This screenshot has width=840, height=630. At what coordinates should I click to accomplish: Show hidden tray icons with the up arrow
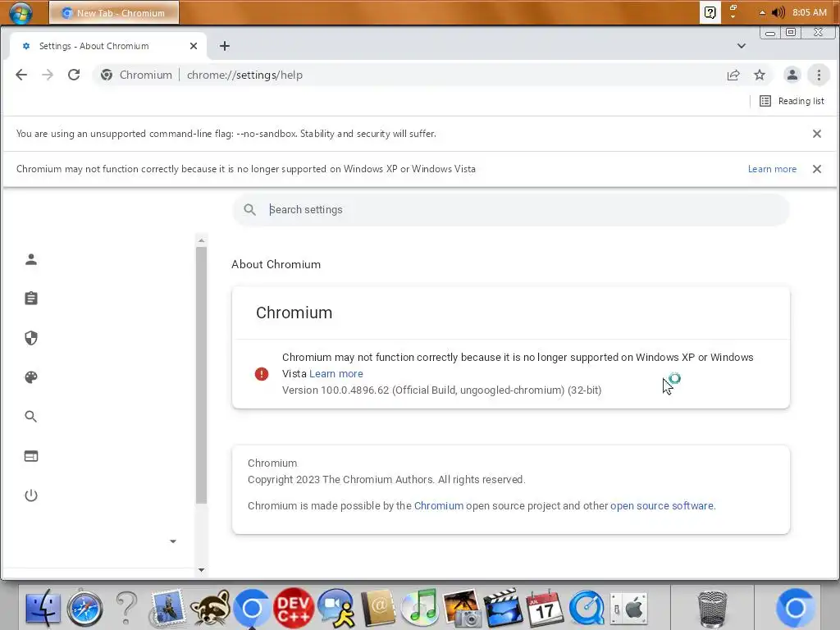tap(762, 12)
